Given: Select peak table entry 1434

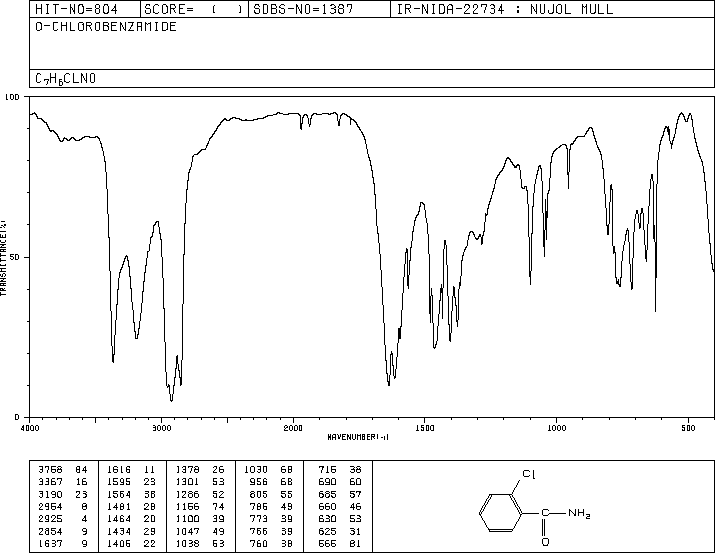Looking at the screenshot, I should pyautogui.click(x=131, y=531).
